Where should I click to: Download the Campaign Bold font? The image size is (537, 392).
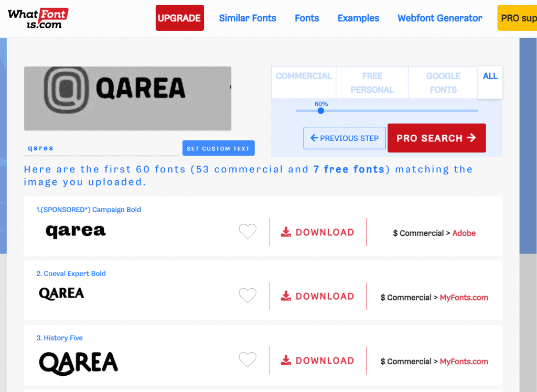317,232
